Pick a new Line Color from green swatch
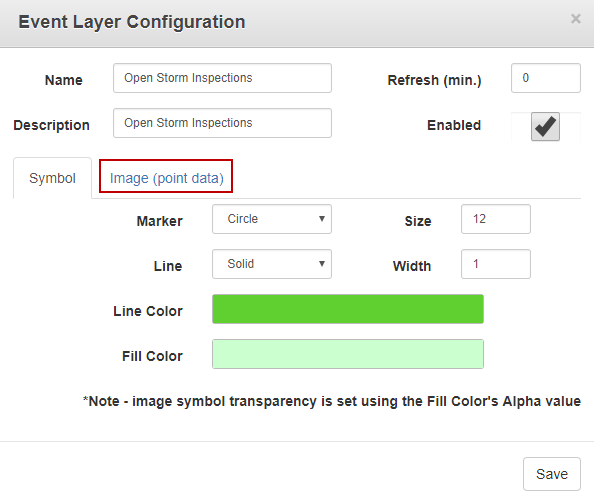This screenshot has height=504, width=594. click(348, 309)
